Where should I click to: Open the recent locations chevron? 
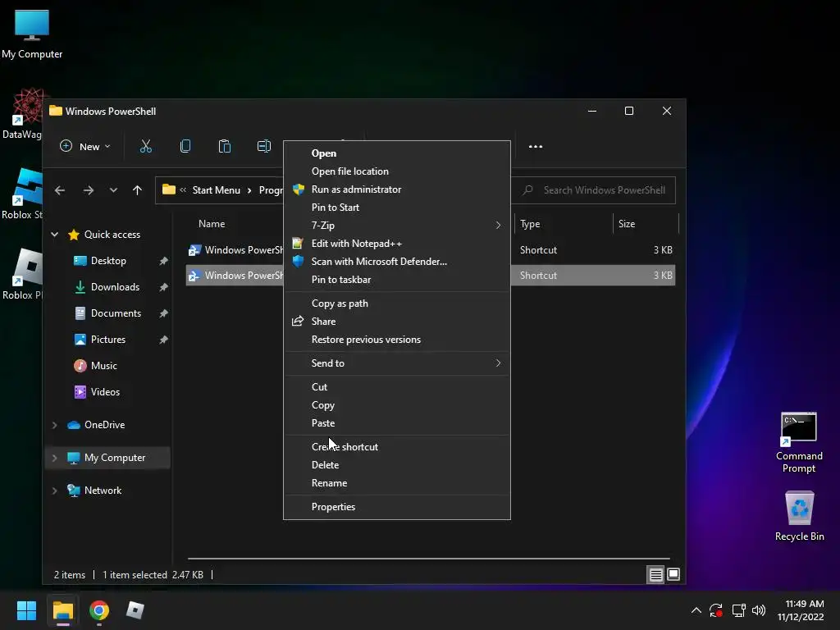113,190
